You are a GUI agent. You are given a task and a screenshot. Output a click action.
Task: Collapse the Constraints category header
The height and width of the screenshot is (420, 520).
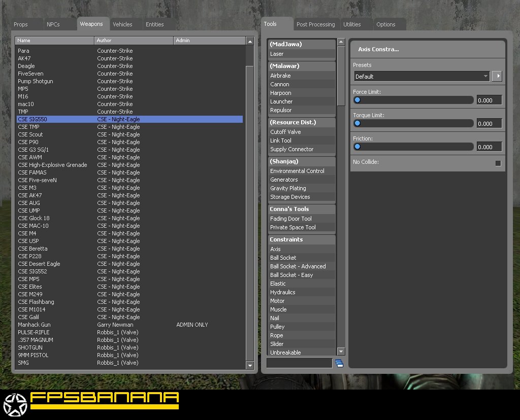coord(302,239)
